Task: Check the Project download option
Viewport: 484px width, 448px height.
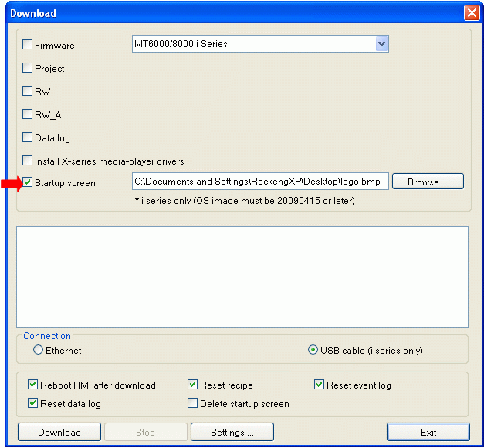Action: [x=27, y=68]
